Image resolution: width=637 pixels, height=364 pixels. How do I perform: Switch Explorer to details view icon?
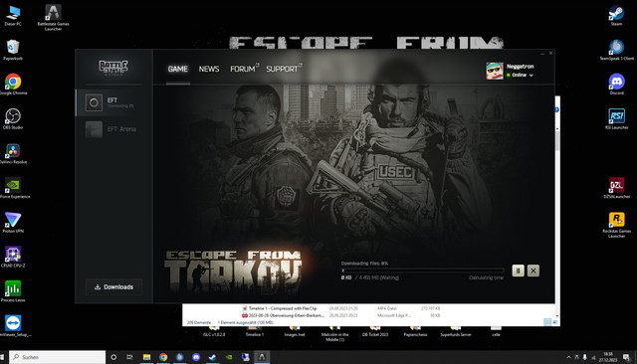point(547,322)
